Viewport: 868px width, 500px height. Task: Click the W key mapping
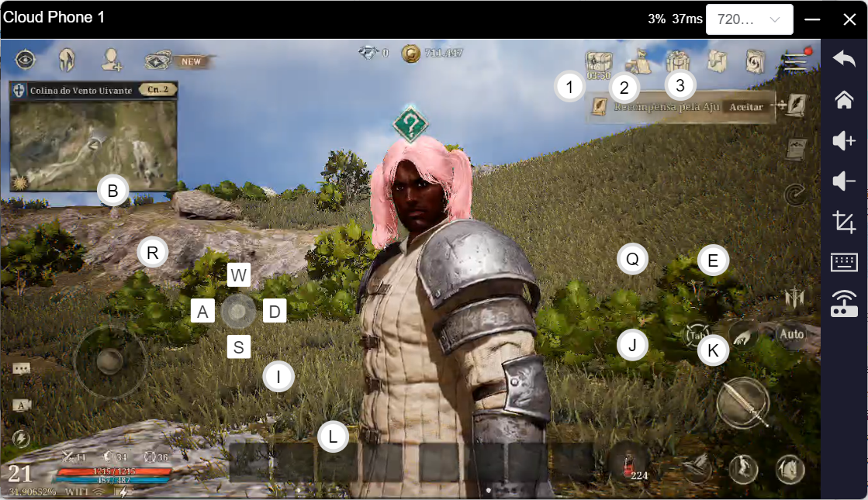pyautogui.click(x=239, y=275)
